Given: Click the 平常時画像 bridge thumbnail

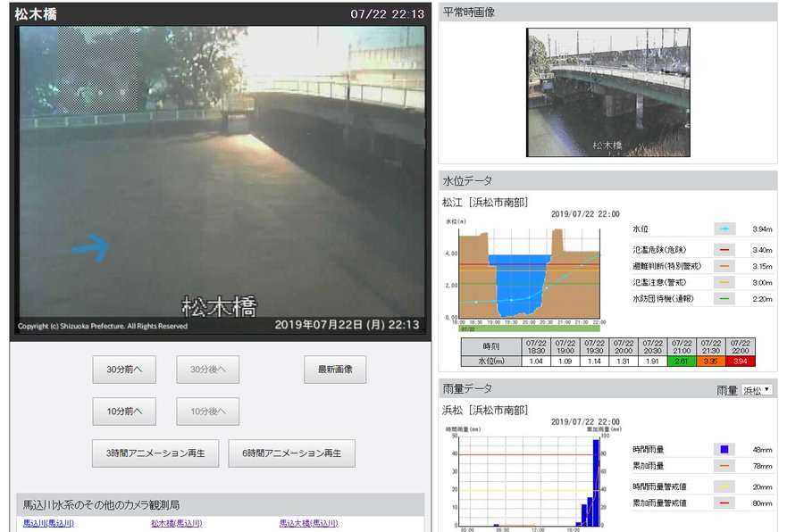Looking at the screenshot, I should point(608,92).
